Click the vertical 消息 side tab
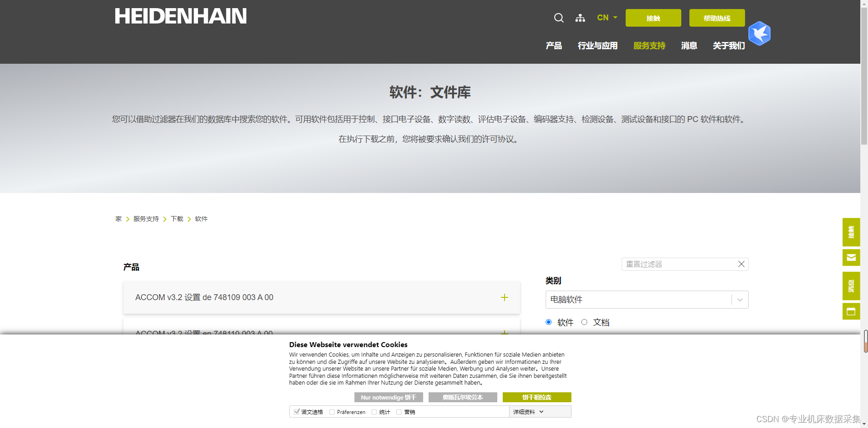Screen dimensions: 868x428 [851, 286]
